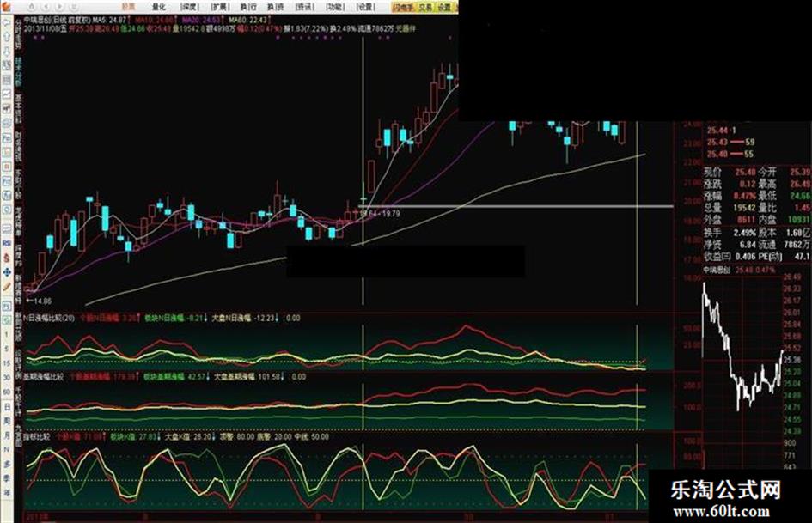This screenshot has height=523, width=812.
Task: Click the 25.40 order book price row
Action: pos(730,154)
